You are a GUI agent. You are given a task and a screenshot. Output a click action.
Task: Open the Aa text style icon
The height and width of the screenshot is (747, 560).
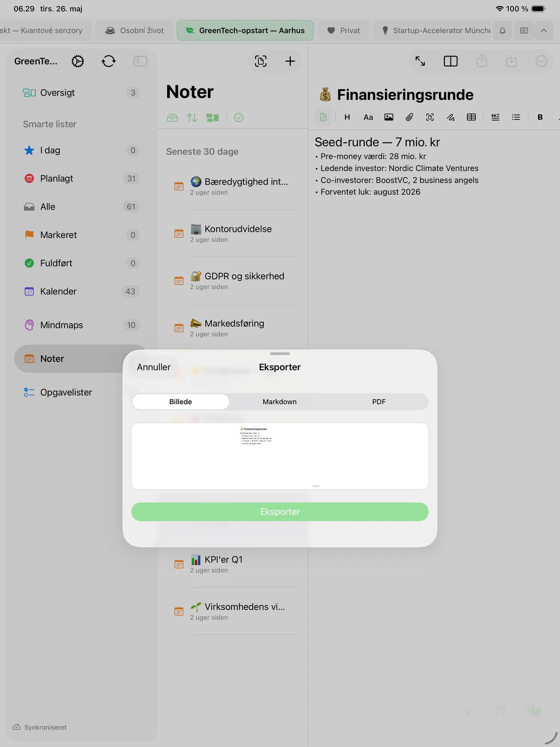pyautogui.click(x=368, y=117)
